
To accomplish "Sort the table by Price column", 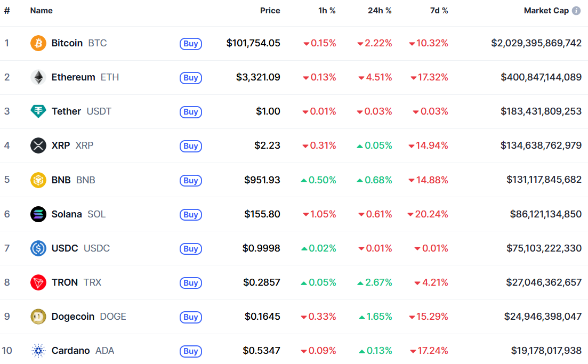I will 270,11.
